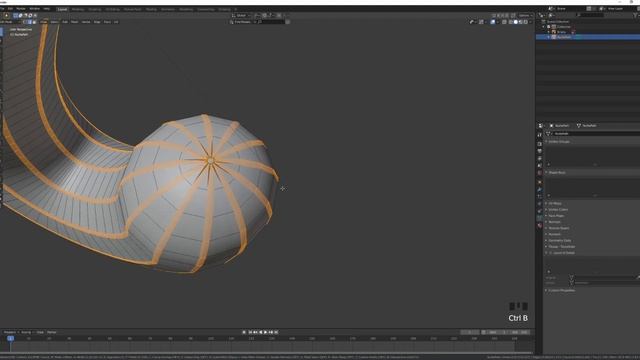Click the outliner search field

590,15
